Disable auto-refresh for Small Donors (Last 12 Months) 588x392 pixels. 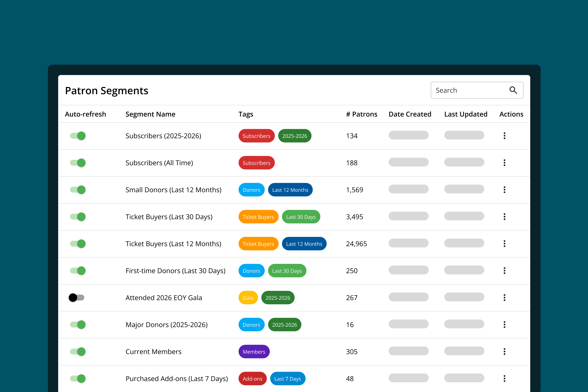pyautogui.click(x=78, y=190)
